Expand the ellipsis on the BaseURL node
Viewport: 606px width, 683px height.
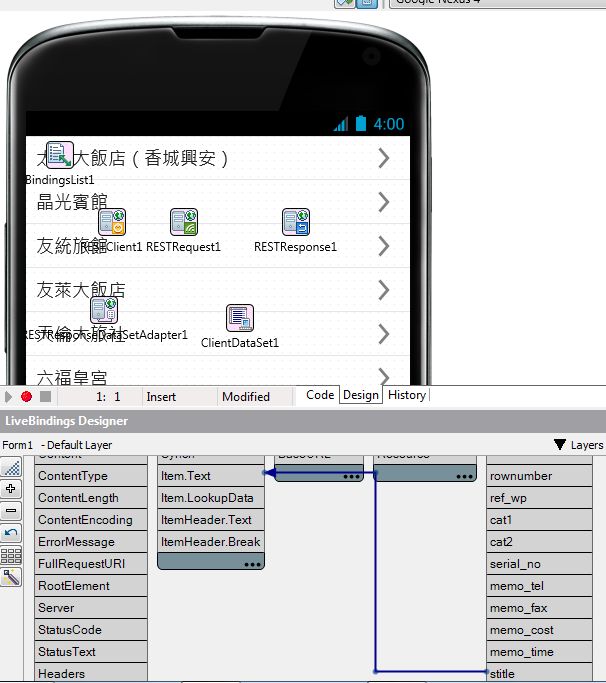[351, 477]
